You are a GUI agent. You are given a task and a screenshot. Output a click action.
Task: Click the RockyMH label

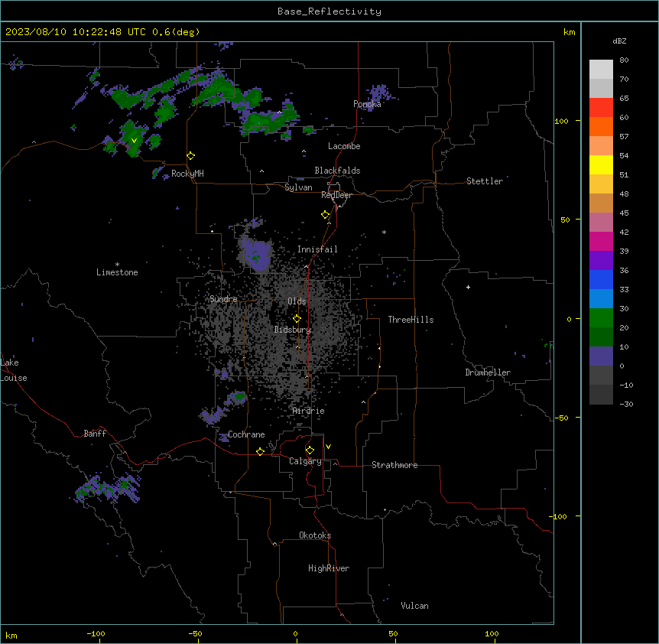click(x=187, y=174)
